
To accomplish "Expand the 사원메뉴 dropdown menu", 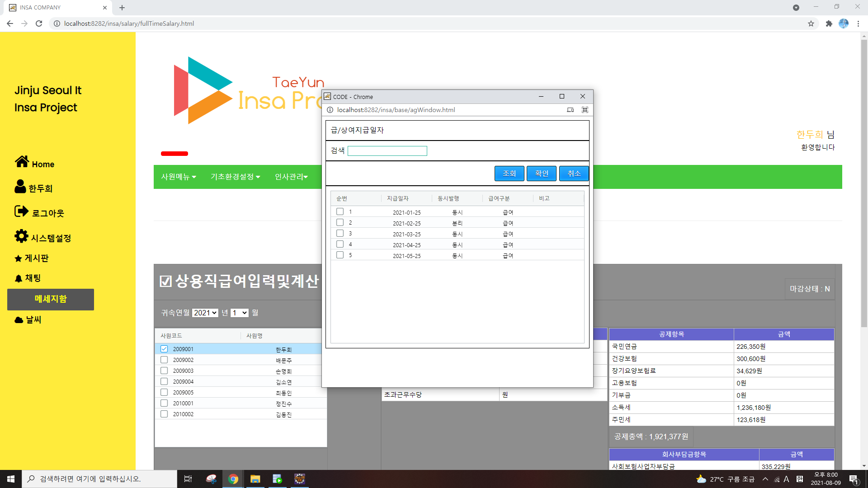I will (x=179, y=177).
